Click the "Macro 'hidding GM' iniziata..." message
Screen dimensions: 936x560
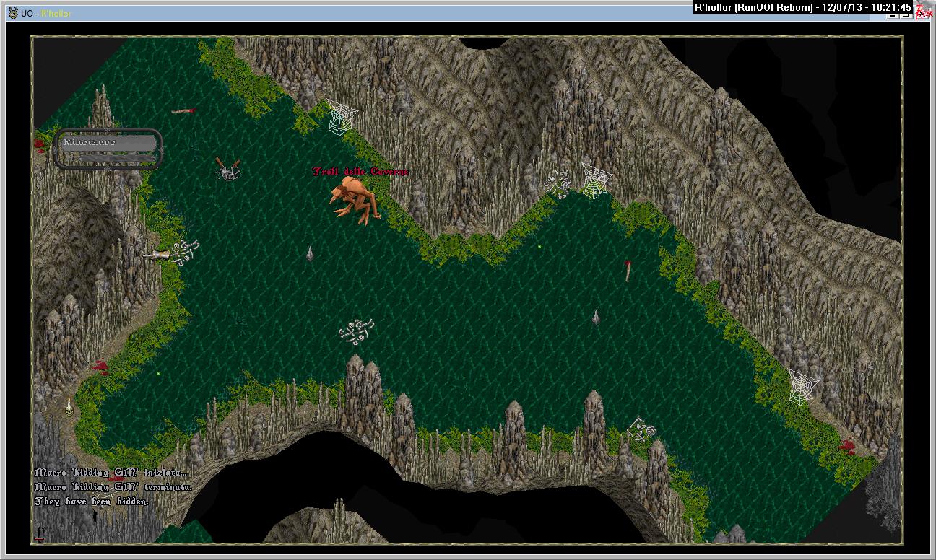click(x=111, y=472)
